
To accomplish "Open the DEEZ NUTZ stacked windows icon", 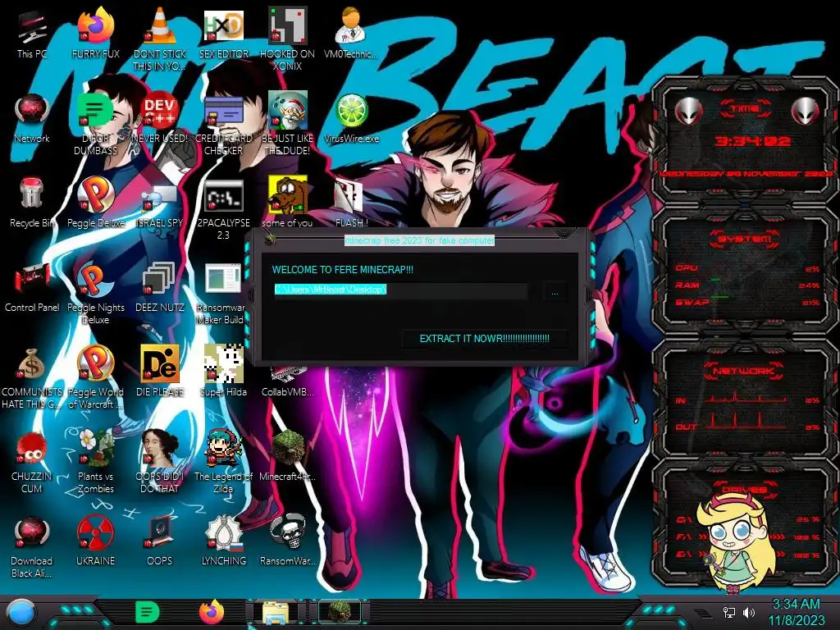I will (x=160, y=287).
